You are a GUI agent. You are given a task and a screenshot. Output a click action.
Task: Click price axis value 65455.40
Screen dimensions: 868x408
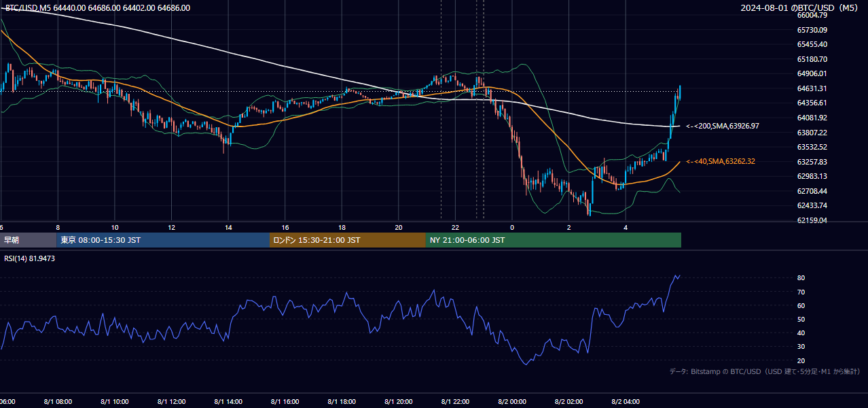812,44
